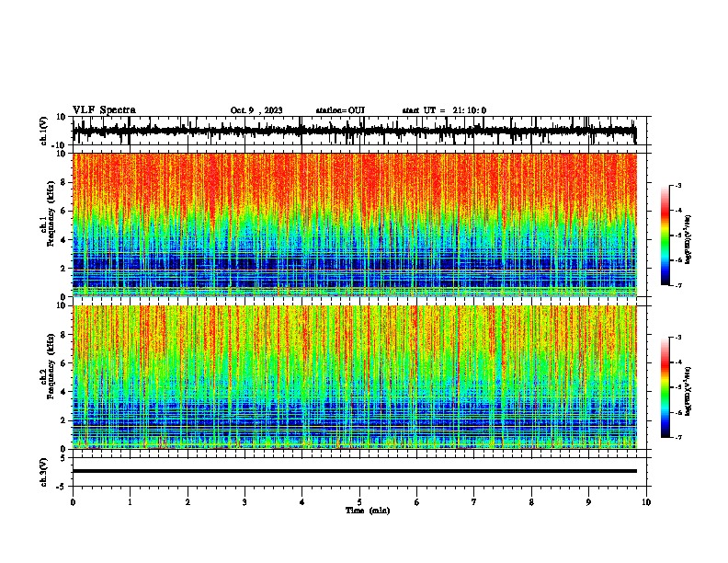Click the ch.1 spectrogram color scale bar
728x563 pixels.
665,236
